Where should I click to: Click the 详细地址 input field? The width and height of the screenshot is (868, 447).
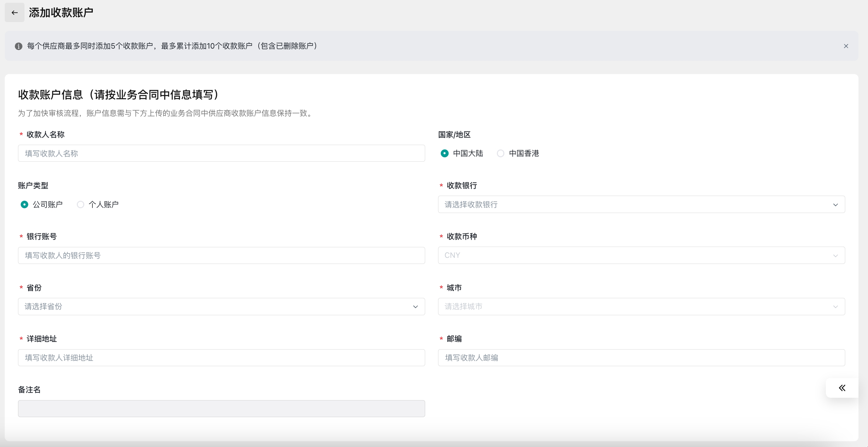point(221,358)
